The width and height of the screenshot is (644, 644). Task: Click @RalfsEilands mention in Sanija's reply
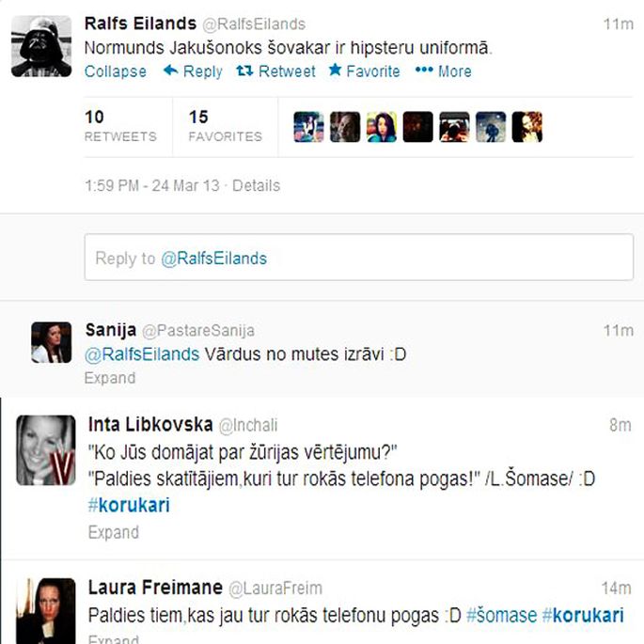(x=142, y=354)
